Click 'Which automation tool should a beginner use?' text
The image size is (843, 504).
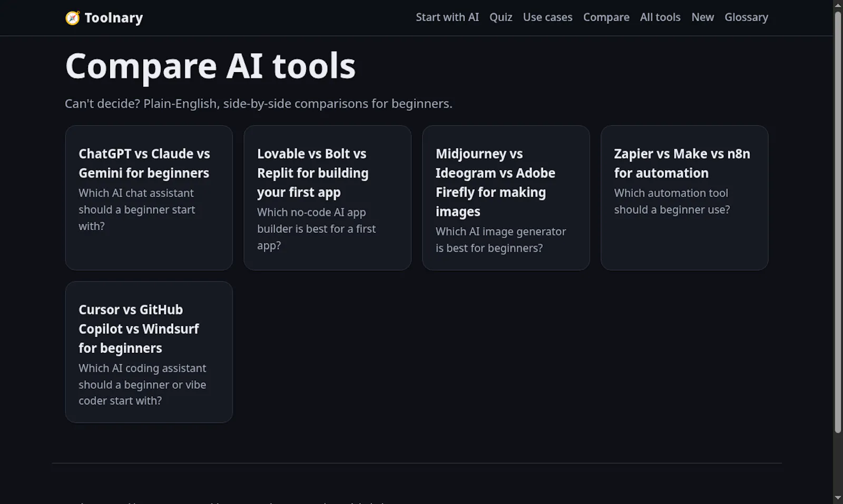[x=672, y=201]
